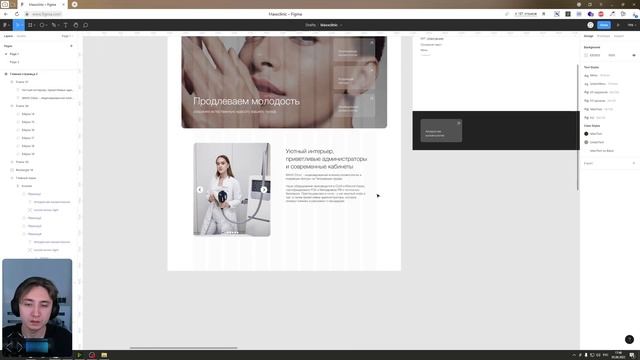Image resolution: width=640 pixels, height=360 pixels.
Task: Add an export setting with plus
Action: tap(634, 163)
